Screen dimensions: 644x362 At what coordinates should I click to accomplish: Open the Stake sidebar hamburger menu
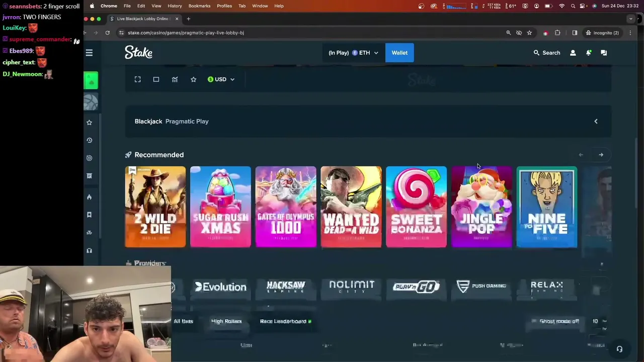(89, 53)
